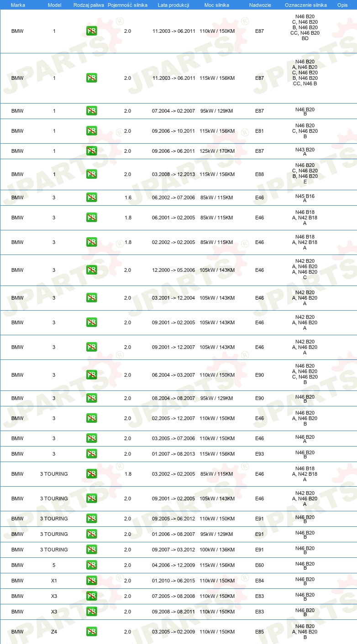The image size is (357, 644).
Task: Select the E81 body cell
Action: [259, 131]
